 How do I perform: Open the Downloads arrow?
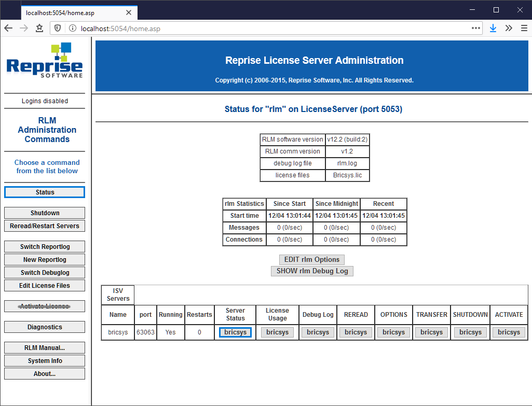click(493, 28)
